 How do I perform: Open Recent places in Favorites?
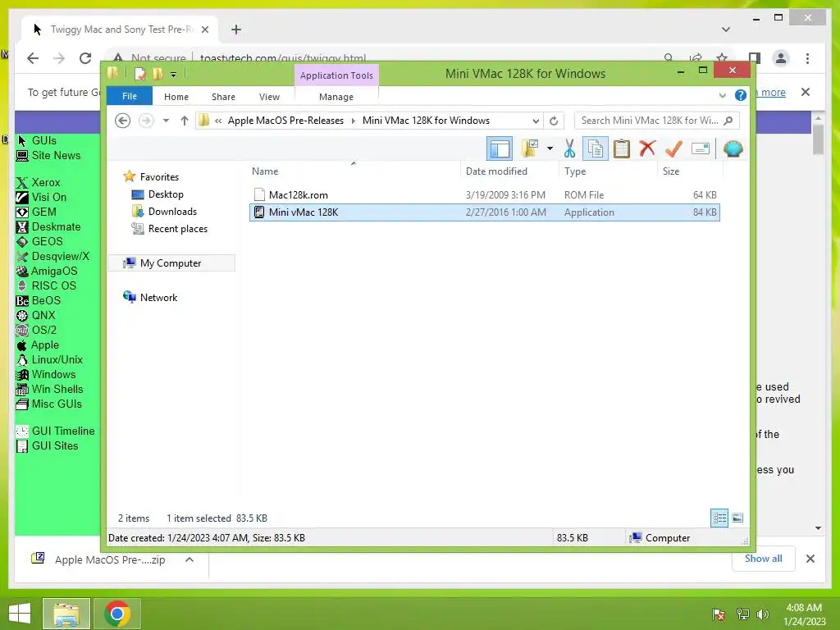point(177,229)
